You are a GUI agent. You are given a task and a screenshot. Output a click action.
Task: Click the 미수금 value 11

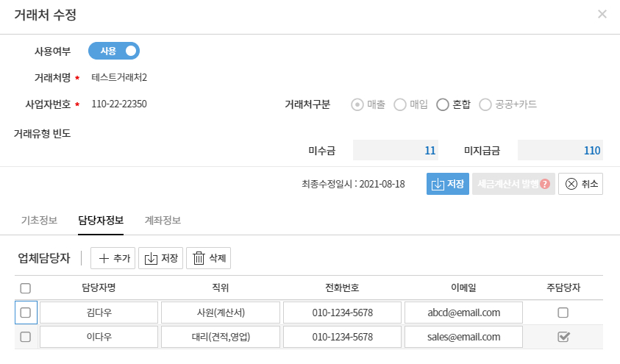tap(396, 150)
